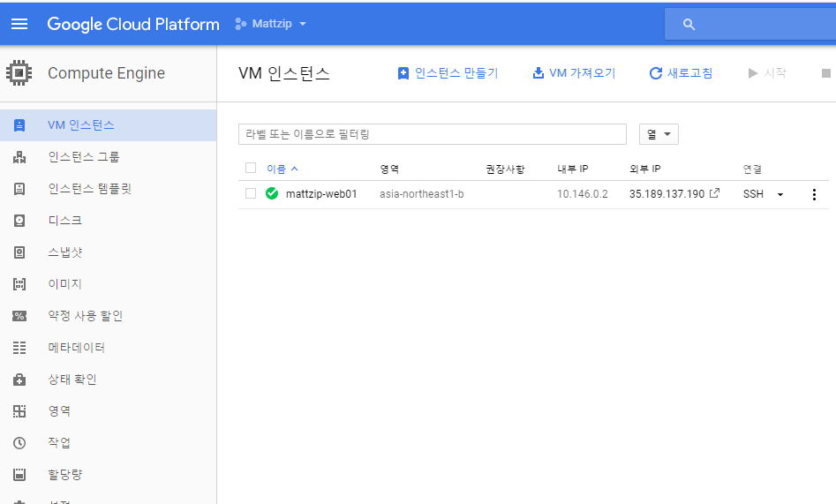Click the VM 가져오기 download icon
836x504 pixels.
[x=539, y=73]
